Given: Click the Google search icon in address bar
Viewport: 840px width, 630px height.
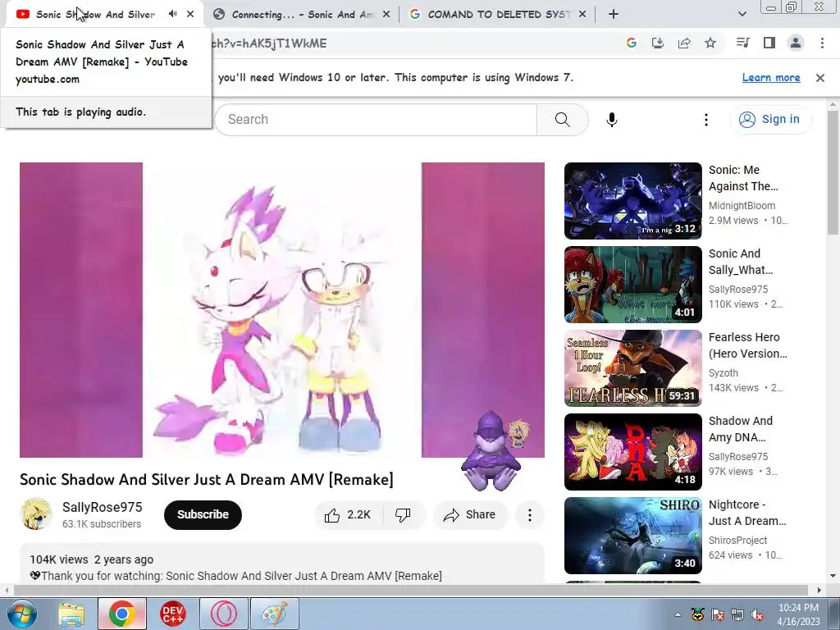Looking at the screenshot, I should point(632,43).
